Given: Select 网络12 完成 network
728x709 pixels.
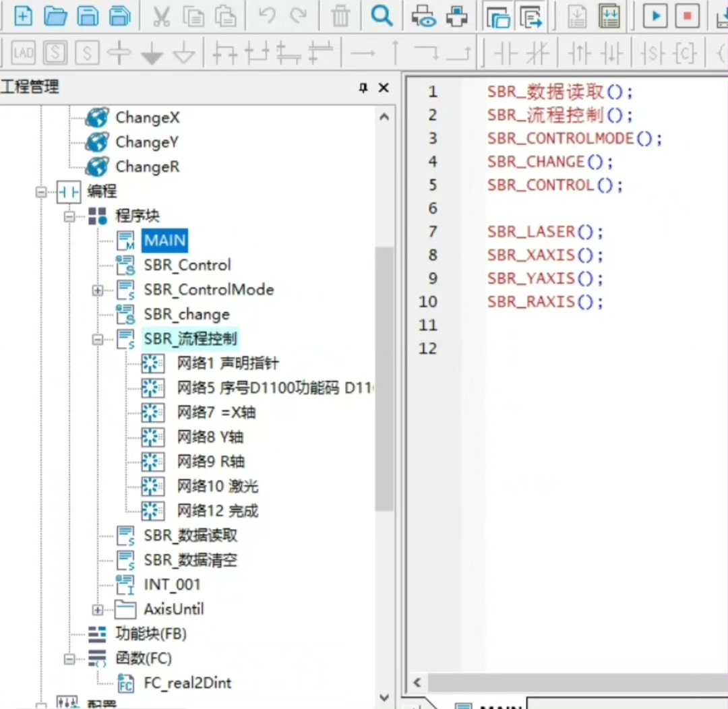Looking at the screenshot, I should [218, 511].
